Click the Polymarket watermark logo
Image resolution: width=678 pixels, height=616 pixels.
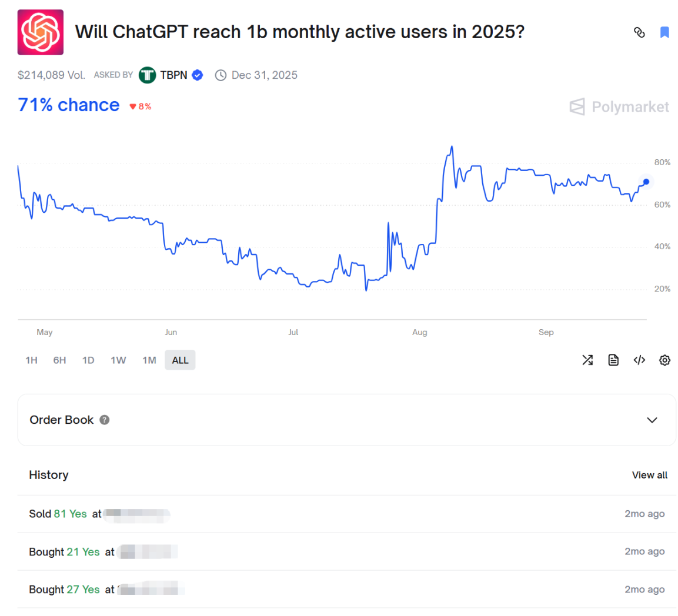pyautogui.click(x=619, y=107)
